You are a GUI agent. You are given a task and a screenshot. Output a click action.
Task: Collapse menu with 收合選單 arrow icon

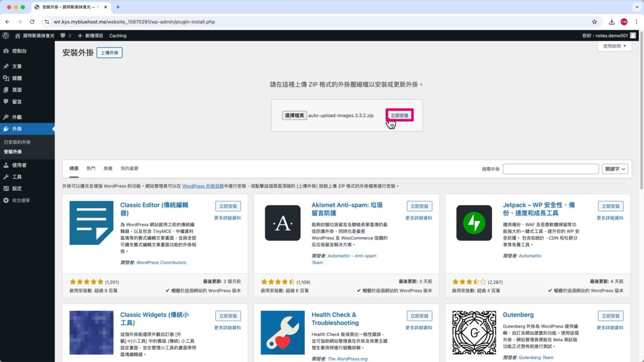(6, 201)
